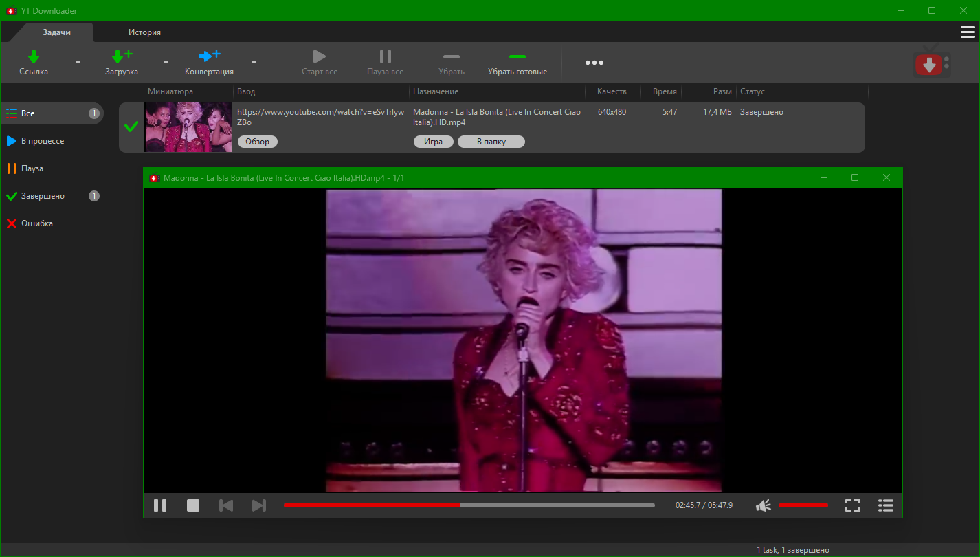Screen dimensions: 980x557
Task: Expand the dropdown arrow next to Загрузка
Action: 166,63
